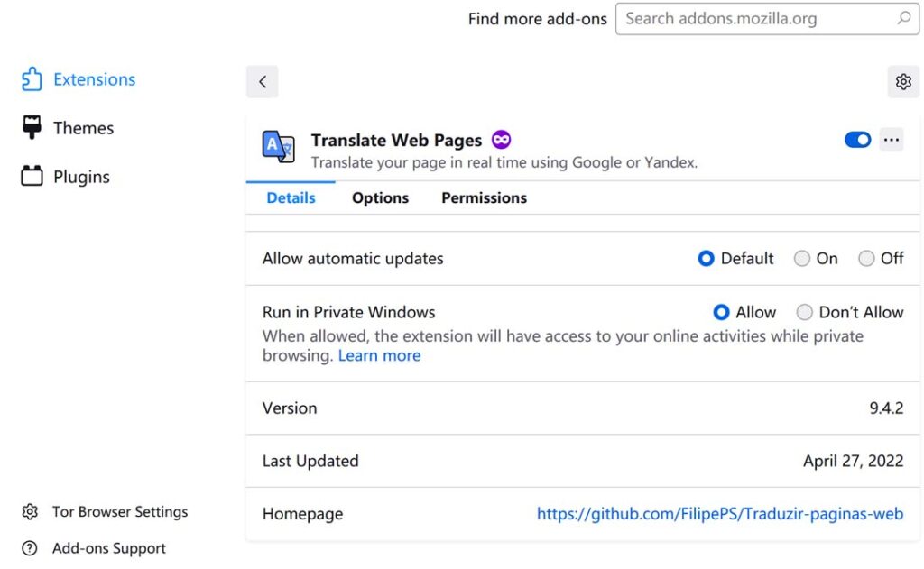Open the Themes sidebar category

[x=84, y=128]
